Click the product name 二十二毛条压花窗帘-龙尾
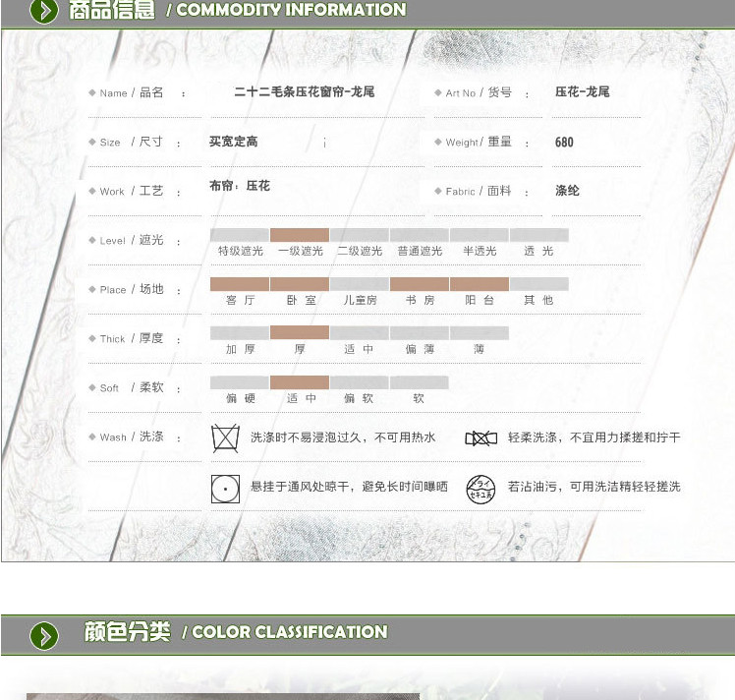Screen dimensions: 735x700 [304, 92]
